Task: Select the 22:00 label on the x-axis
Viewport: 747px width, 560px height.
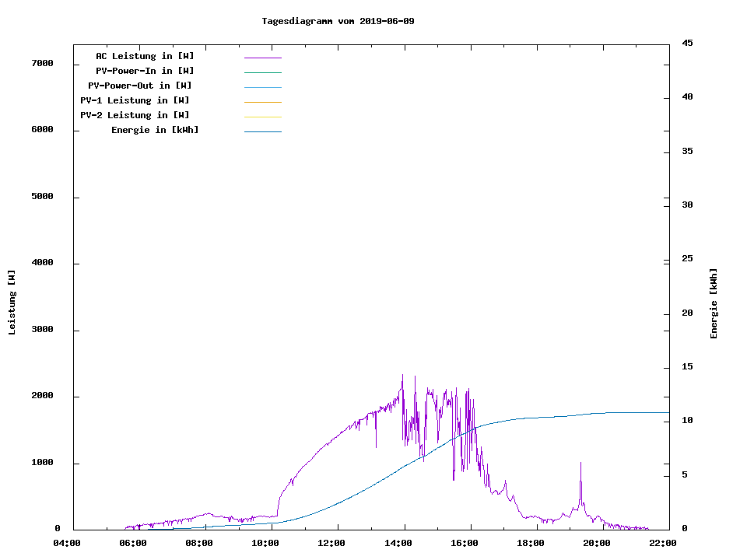Action: tap(664, 543)
